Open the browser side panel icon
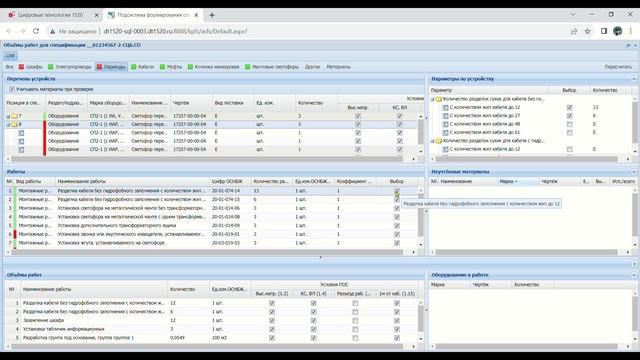Viewport: 640px width, 360px height. (x=604, y=31)
